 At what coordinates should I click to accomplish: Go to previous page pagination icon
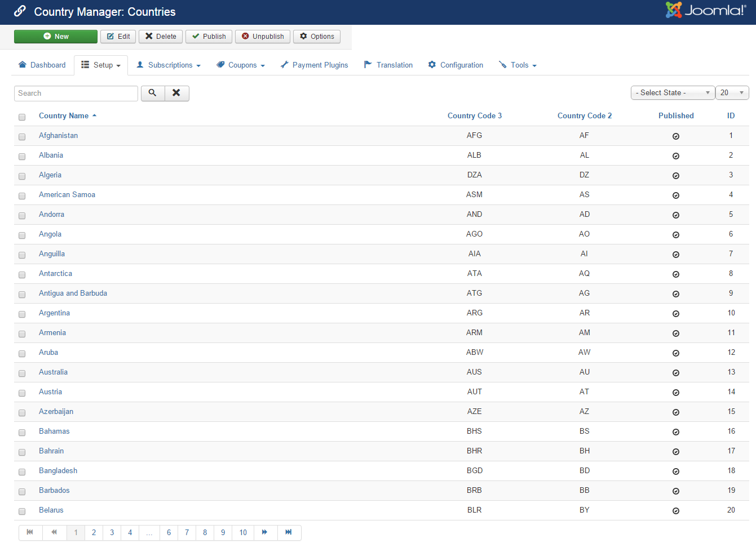click(55, 532)
